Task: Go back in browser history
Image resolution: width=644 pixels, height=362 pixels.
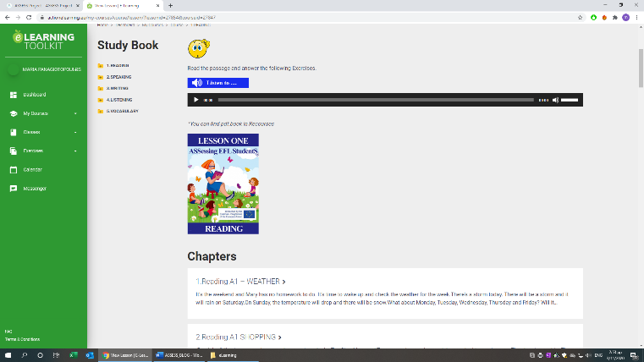Action: click(x=8, y=18)
